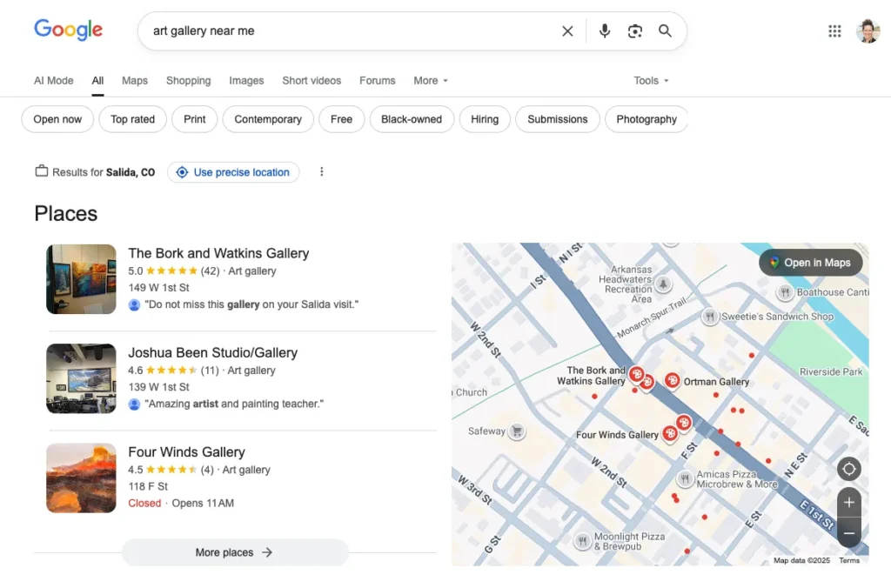The width and height of the screenshot is (891, 588).
Task: Expand the Tools dropdown
Action: (x=651, y=81)
